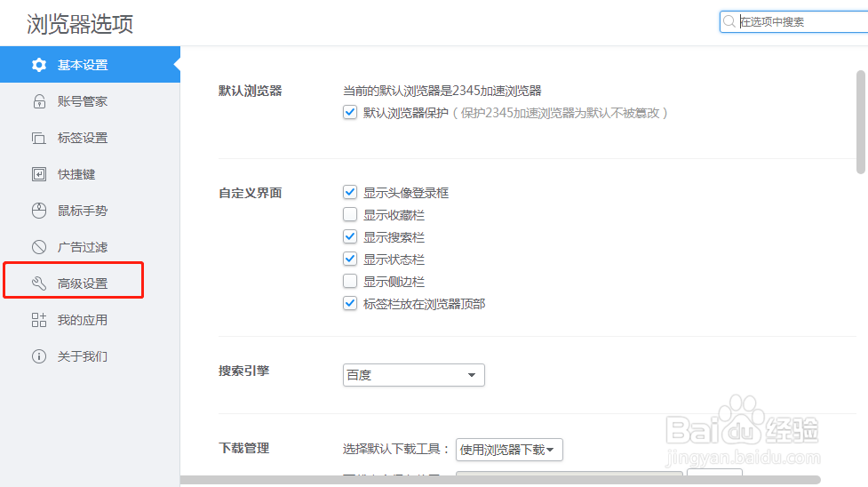Enable 显示侧边栏 checkbox
Image resolution: width=868 pixels, height=487 pixels.
(350, 281)
